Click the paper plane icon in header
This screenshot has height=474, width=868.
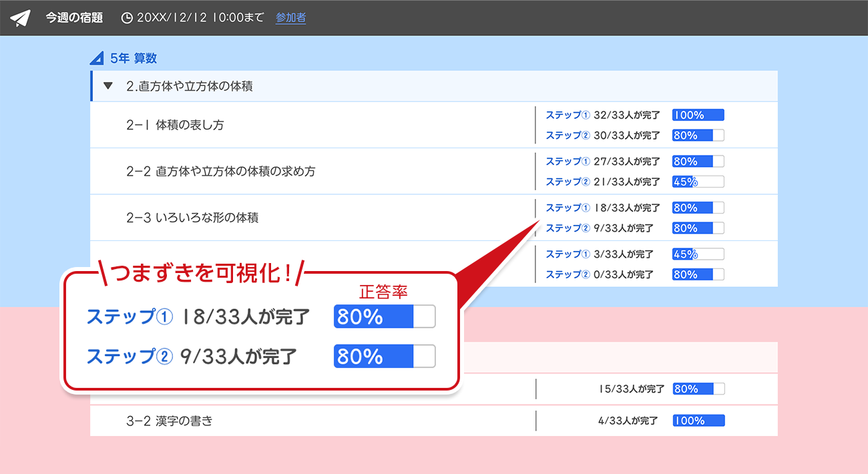tap(21, 18)
